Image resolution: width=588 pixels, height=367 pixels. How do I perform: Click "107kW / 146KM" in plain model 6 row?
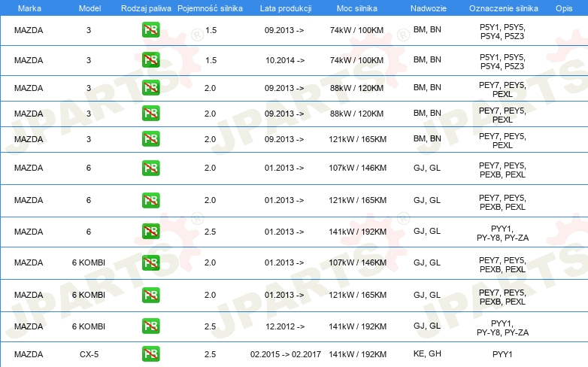(x=357, y=168)
